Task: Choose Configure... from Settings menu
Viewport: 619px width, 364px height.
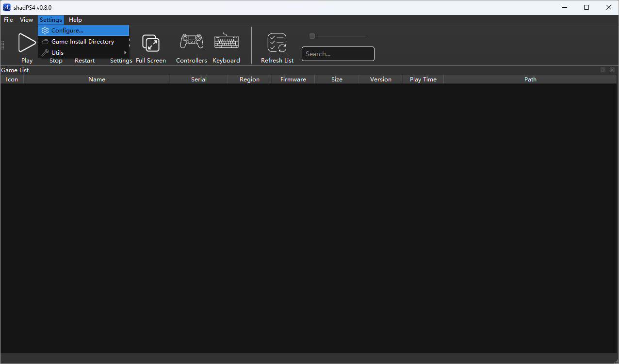Action: (67, 31)
